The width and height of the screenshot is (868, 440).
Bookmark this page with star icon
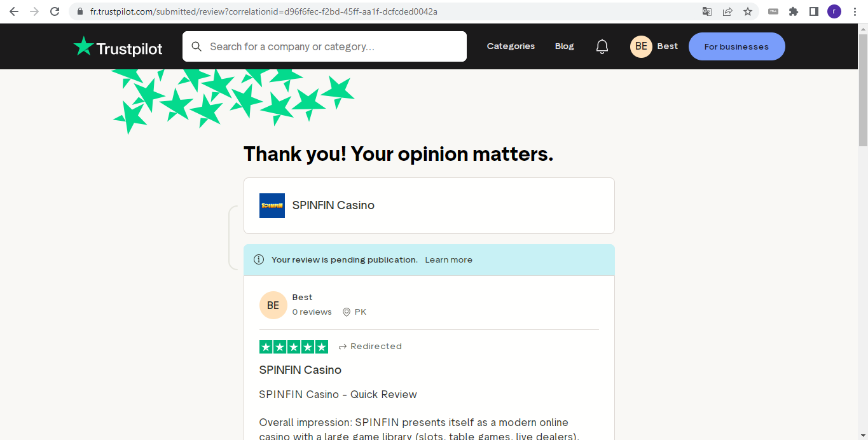[x=748, y=11]
